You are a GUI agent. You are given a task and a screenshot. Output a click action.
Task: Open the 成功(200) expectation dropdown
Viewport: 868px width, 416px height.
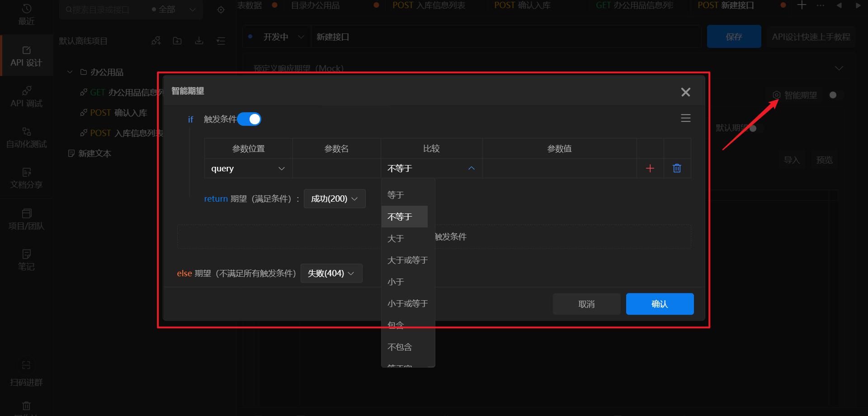coord(334,198)
